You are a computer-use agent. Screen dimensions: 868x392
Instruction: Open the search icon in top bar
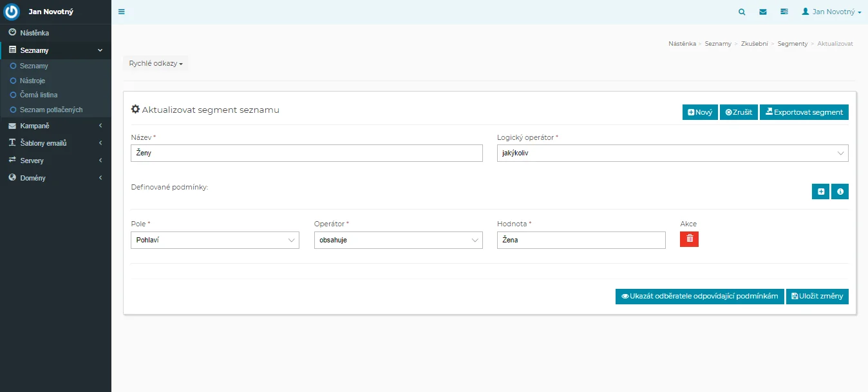(742, 12)
